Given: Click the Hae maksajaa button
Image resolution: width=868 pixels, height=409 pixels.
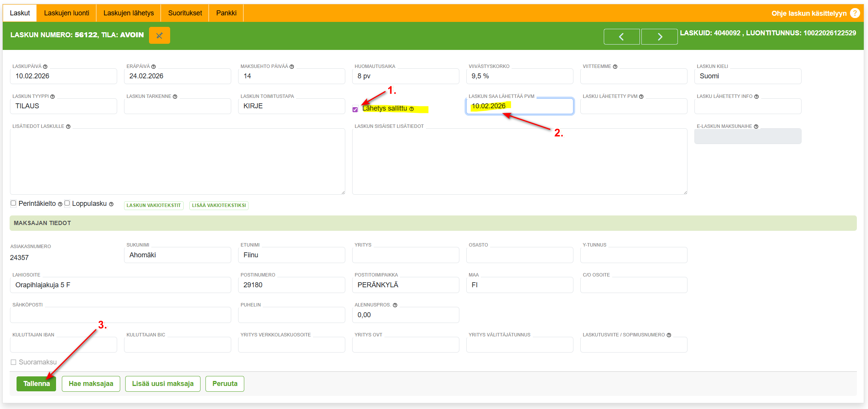Looking at the screenshot, I should click(91, 384).
